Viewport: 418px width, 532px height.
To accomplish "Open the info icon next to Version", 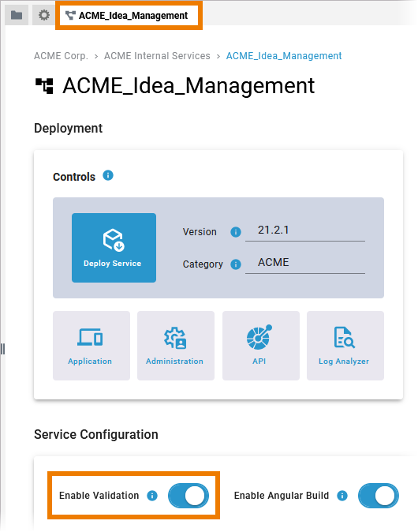I will (x=236, y=232).
